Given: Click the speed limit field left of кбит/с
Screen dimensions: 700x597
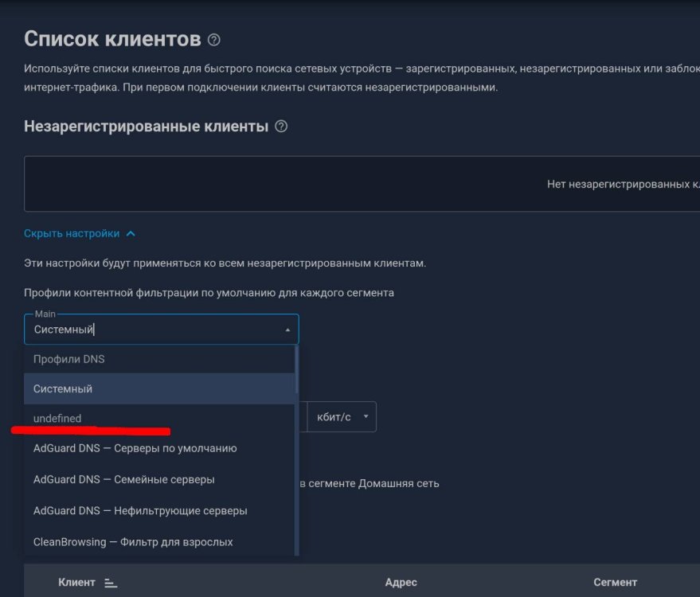Looking at the screenshot, I should click(303, 417).
